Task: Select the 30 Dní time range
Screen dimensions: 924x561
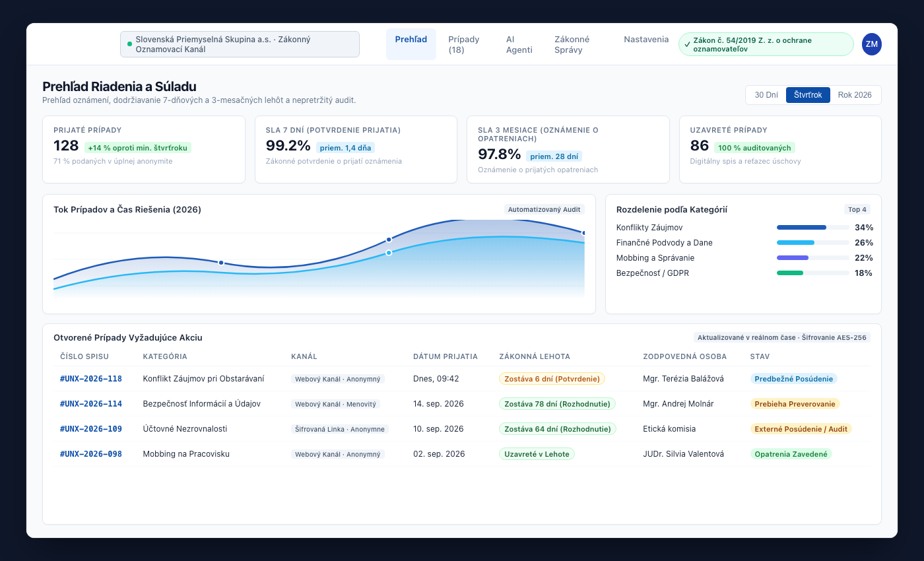Action: coord(766,95)
